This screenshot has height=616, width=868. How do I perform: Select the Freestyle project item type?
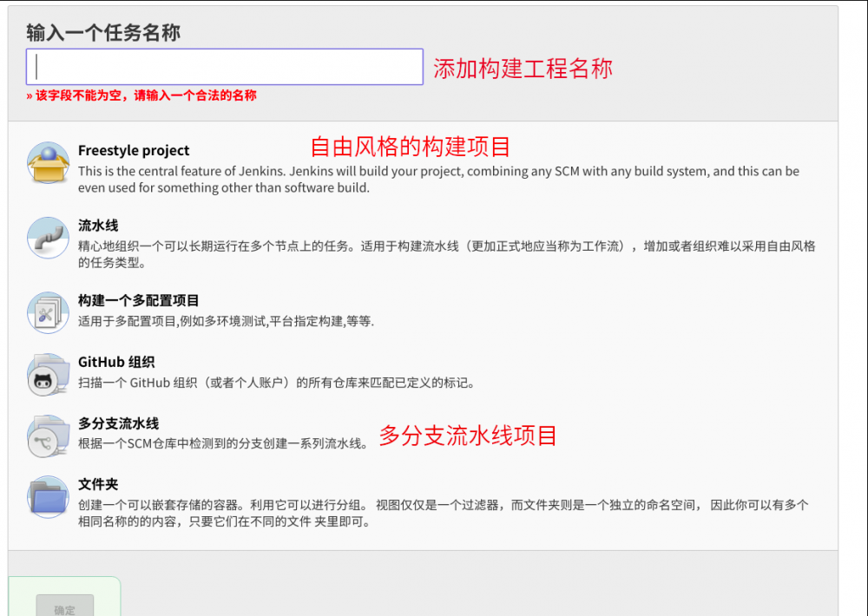click(133, 150)
